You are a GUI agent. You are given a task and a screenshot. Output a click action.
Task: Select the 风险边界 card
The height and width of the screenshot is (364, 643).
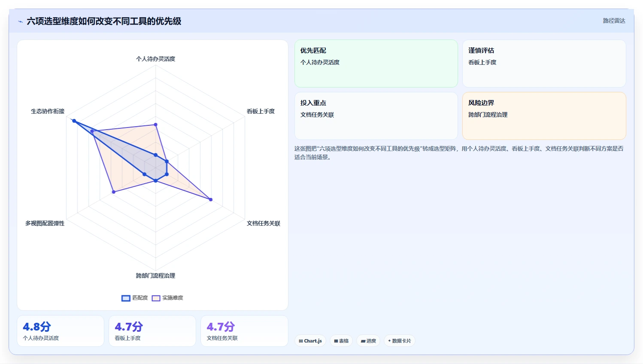click(544, 116)
